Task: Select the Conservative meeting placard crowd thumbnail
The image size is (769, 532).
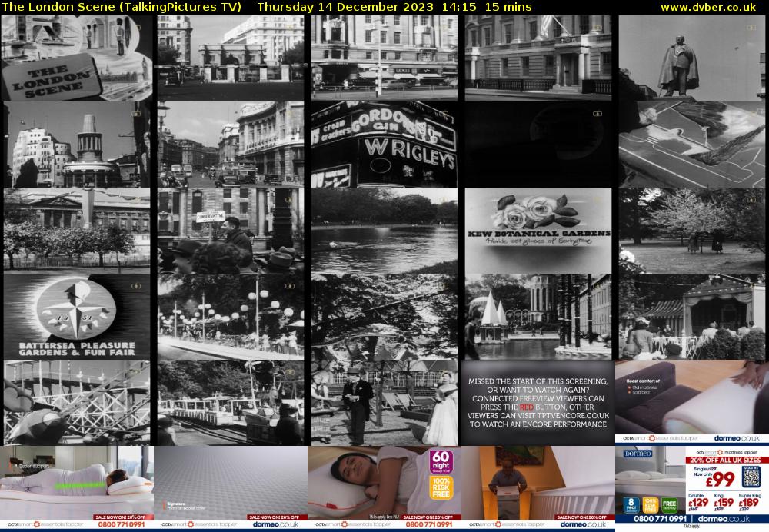Action: coord(231,231)
